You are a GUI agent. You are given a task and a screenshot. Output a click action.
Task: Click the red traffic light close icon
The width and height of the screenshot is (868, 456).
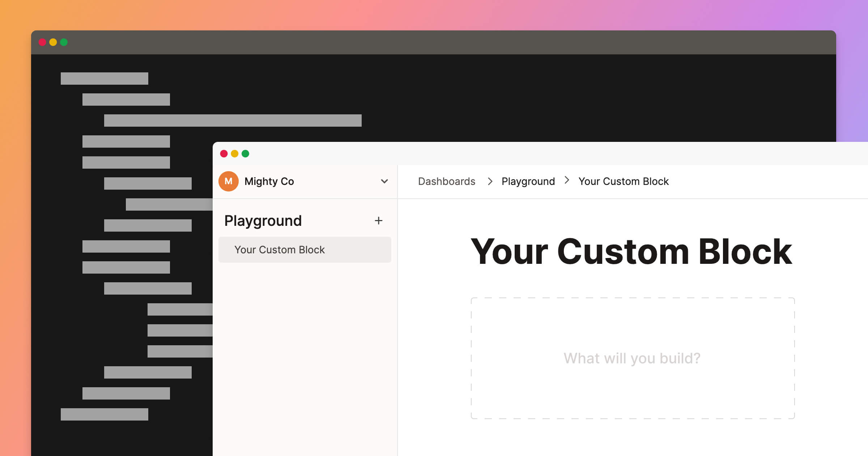click(x=223, y=154)
